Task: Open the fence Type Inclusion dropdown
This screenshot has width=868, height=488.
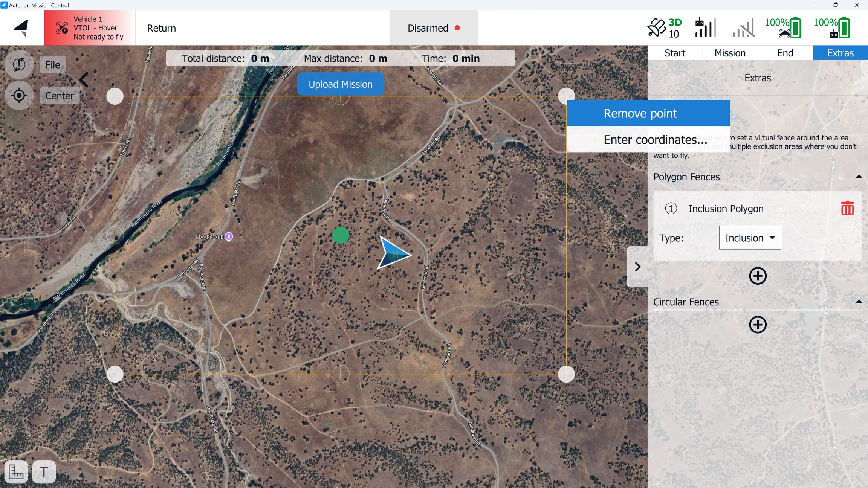Action: 750,238
